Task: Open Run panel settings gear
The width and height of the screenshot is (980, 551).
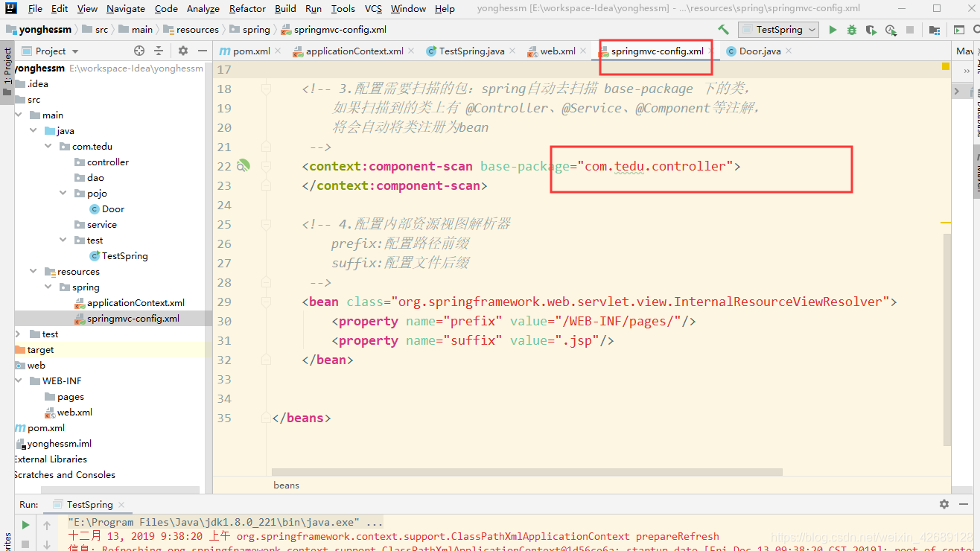Action: (x=944, y=504)
